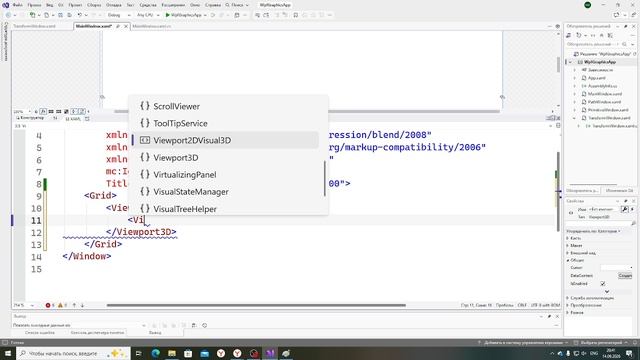The height and width of the screenshot is (360, 640).
Task: Switch to the MainWindow.xaml.cs tab
Action: pyautogui.click(x=151, y=26)
